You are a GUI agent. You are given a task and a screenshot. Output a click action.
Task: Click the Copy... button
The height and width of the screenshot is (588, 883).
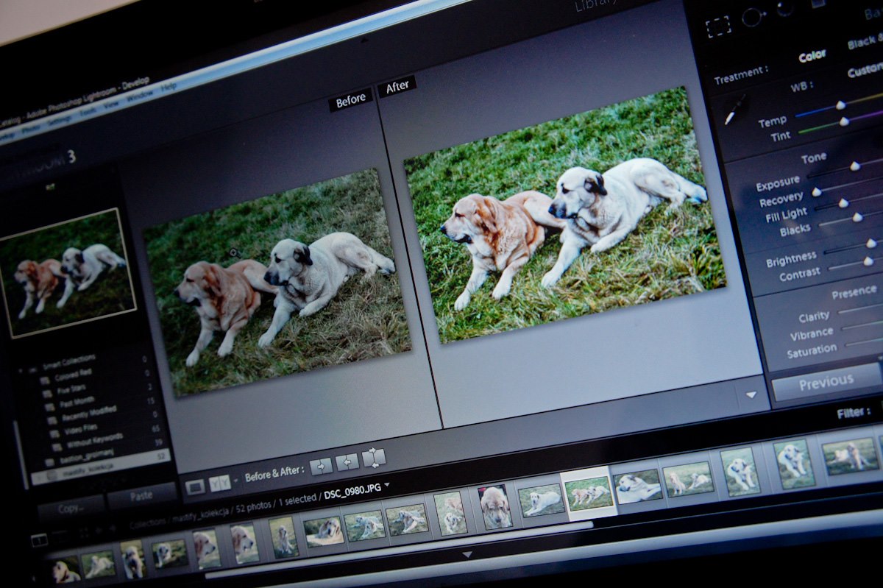pyautogui.click(x=70, y=508)
